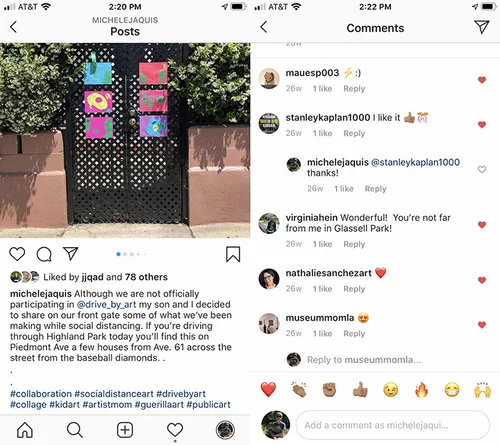Save post with the bookmark icon

point(233,254)
